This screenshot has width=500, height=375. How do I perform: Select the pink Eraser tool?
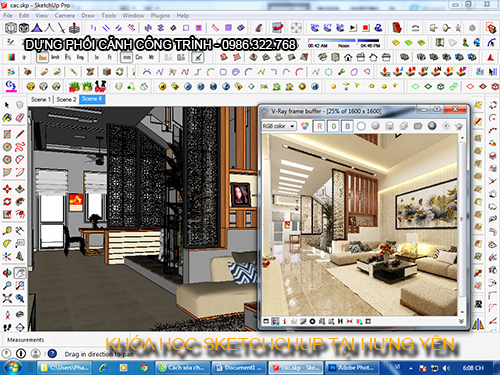pos(20,118)
